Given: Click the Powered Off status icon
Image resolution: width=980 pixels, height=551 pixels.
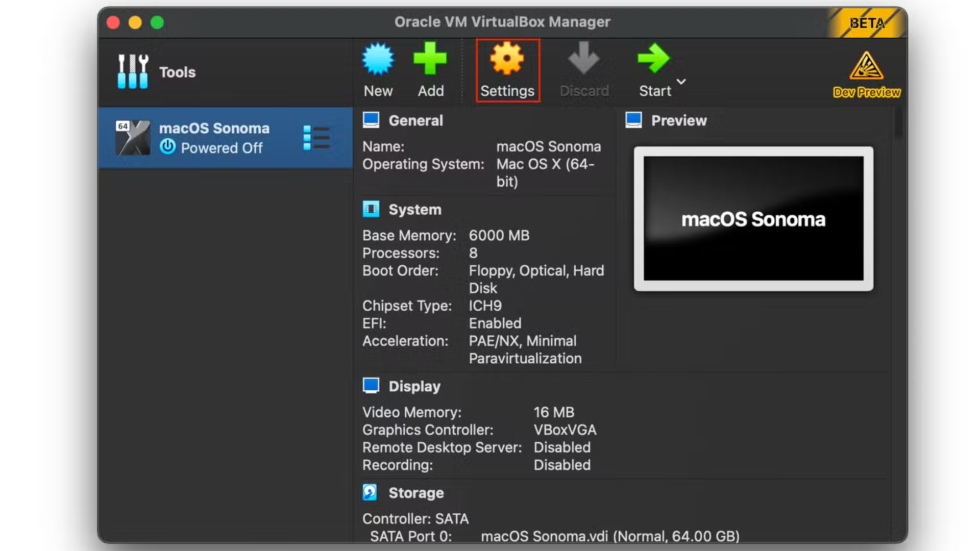Looking at the screenshot, I should pos(167,147).
